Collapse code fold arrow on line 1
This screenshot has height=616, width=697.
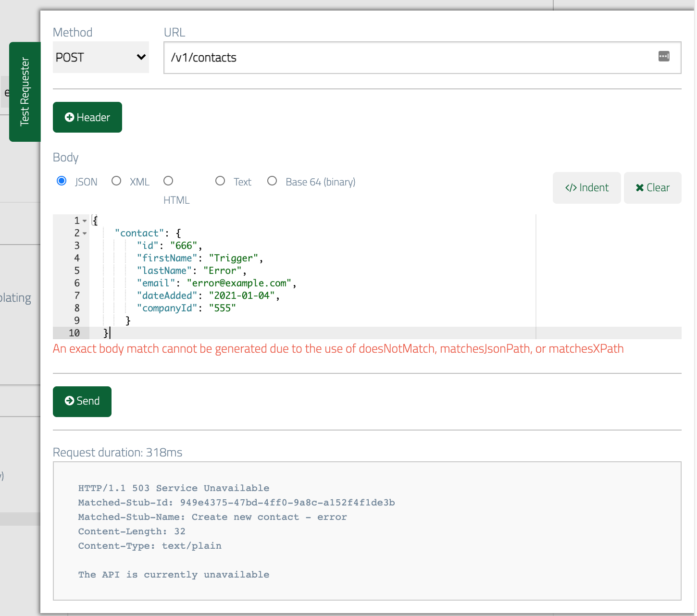[x=85, y=221]
